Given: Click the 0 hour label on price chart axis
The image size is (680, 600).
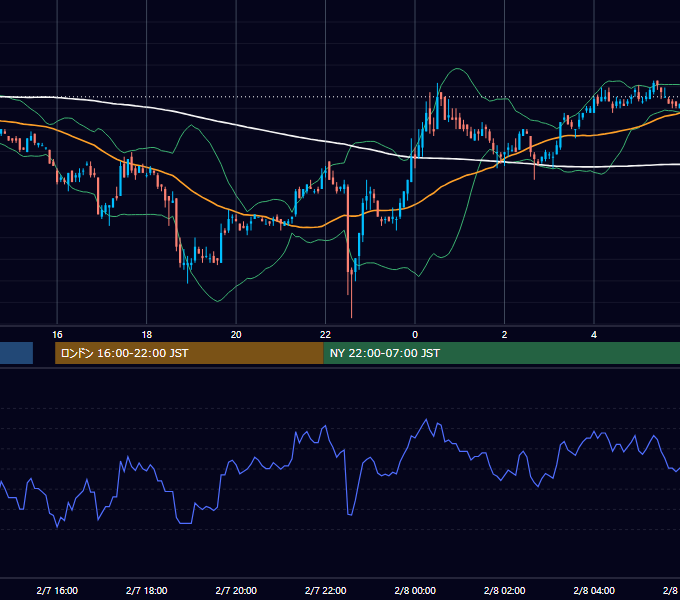Looking at the screenshot, I should [x=415, y=335].
